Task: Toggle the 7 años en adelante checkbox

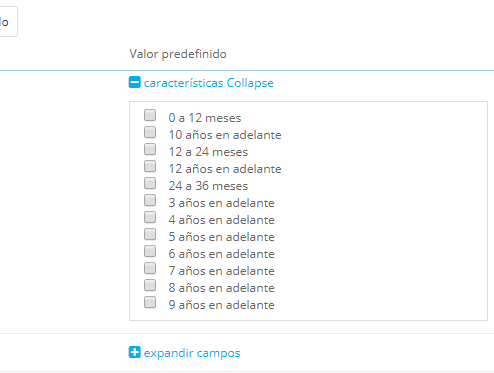Action: pos(150,268)
